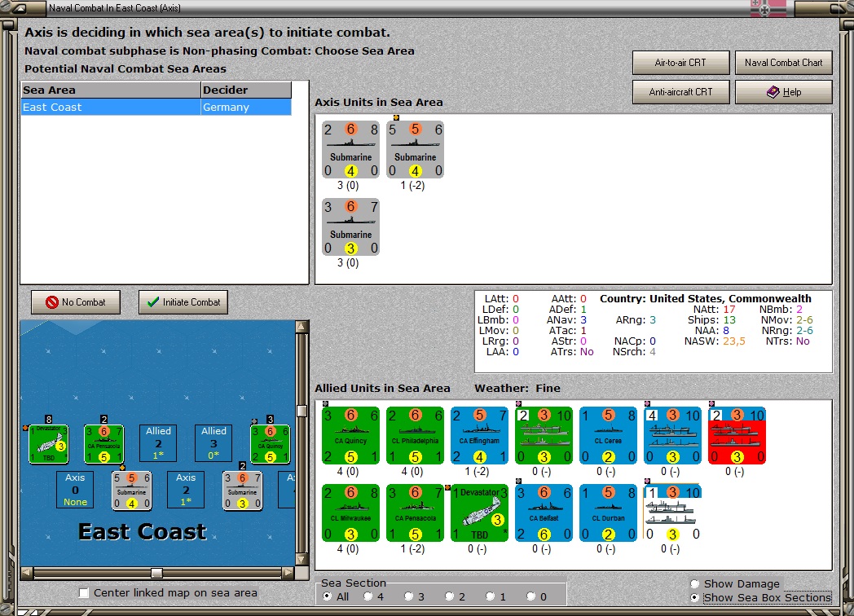The width and height of the screenshot is (854, 616).
Task: Click the 5-5-6 Submarine on the map
Action: 131,491
